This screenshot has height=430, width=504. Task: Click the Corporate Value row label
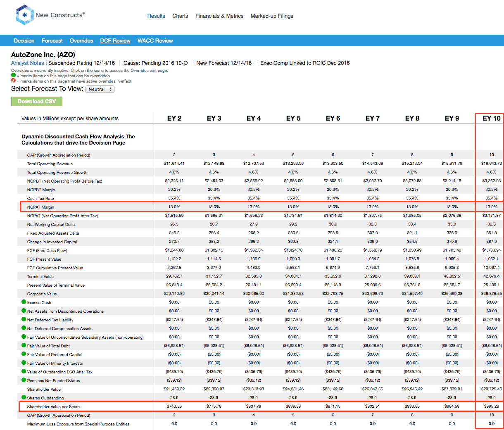42,294
